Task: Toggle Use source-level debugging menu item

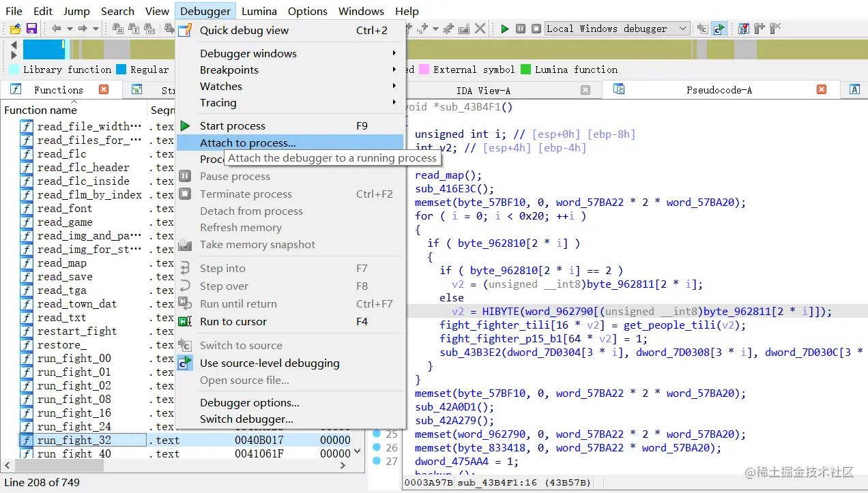Action: (290, 363)
